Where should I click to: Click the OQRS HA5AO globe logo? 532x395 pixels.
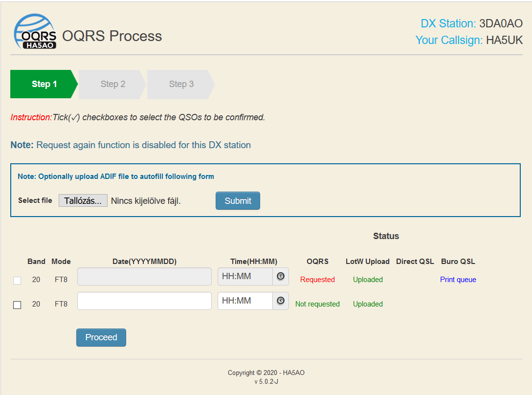click(35, 32)
